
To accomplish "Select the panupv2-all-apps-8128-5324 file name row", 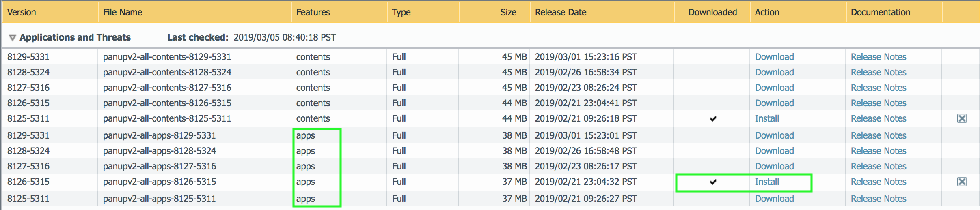I will [159, 151].
